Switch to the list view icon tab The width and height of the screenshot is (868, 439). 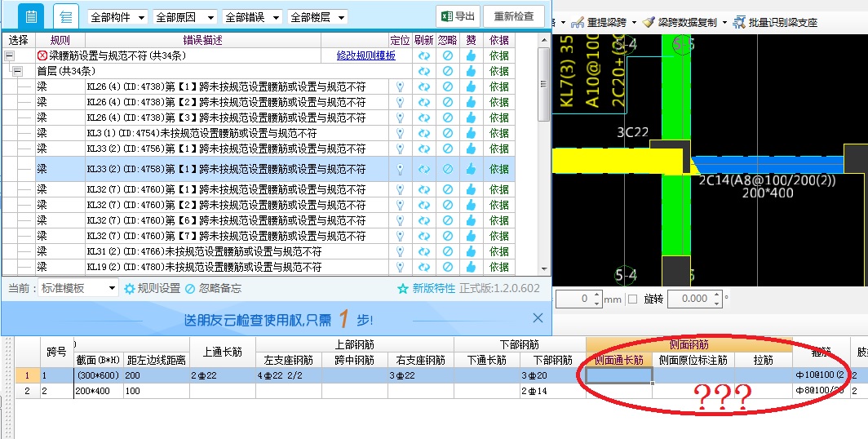coord(31,16)
